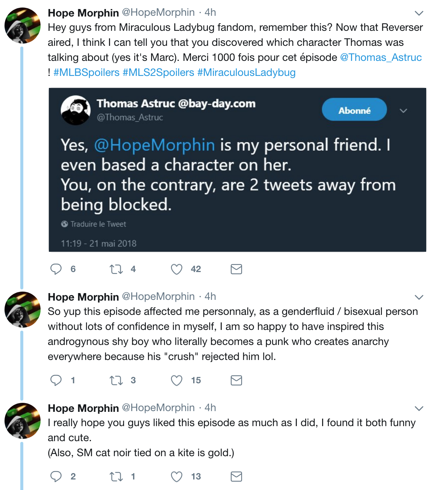Retweet the kite tweet with 1 retweet
Screen dimensions: 448x490
pos(116,476)
